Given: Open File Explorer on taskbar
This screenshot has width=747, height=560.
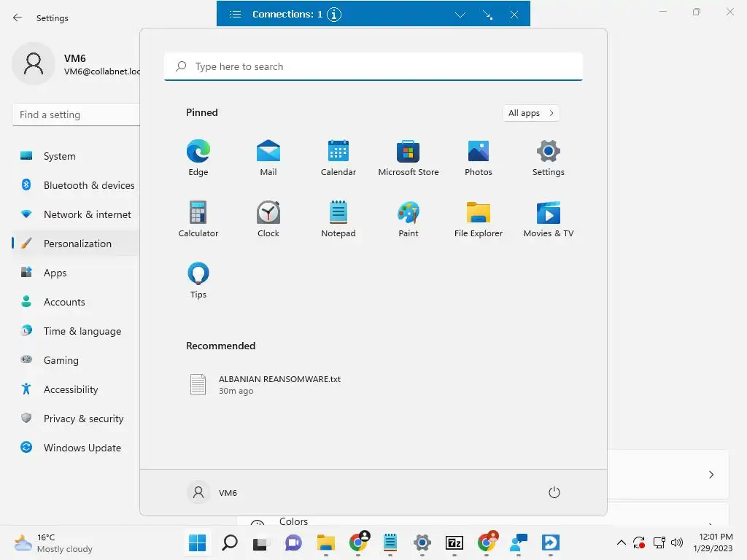Looking at the screenshot, I should pyautogui.click(x=326, y=542).
